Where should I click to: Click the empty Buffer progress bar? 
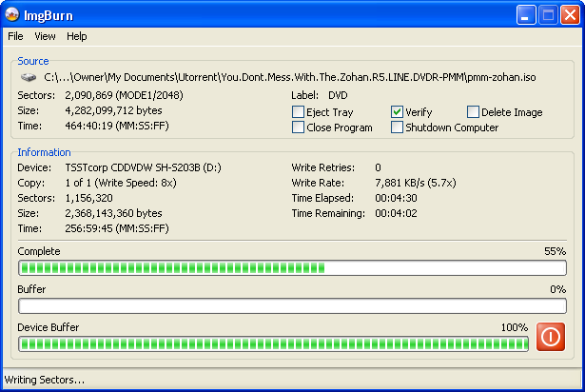(x=293, y=306)
